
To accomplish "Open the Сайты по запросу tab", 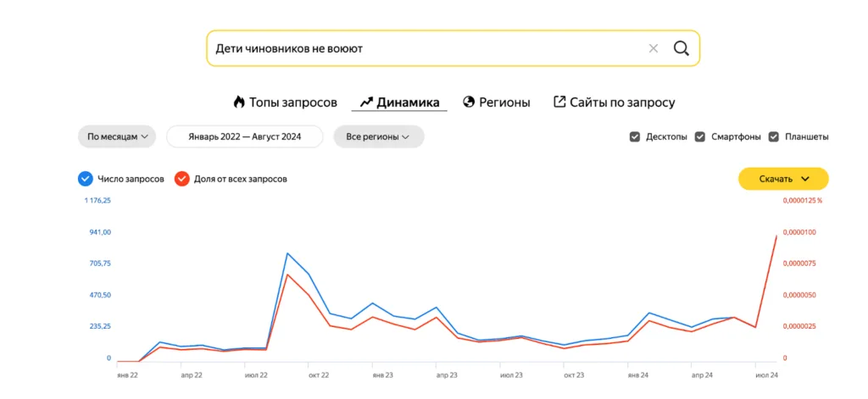I will pos(622,103).
